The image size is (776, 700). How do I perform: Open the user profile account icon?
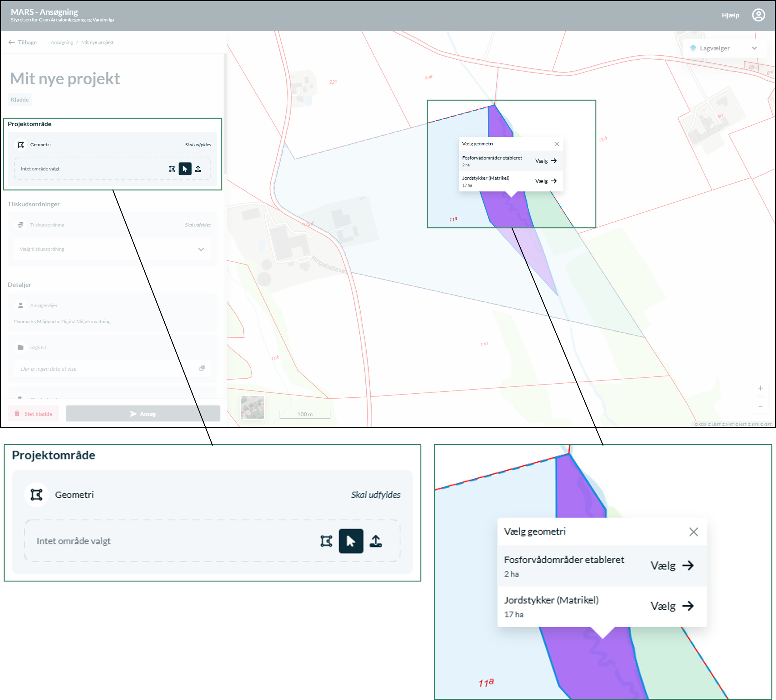click(x=758, y=15)
